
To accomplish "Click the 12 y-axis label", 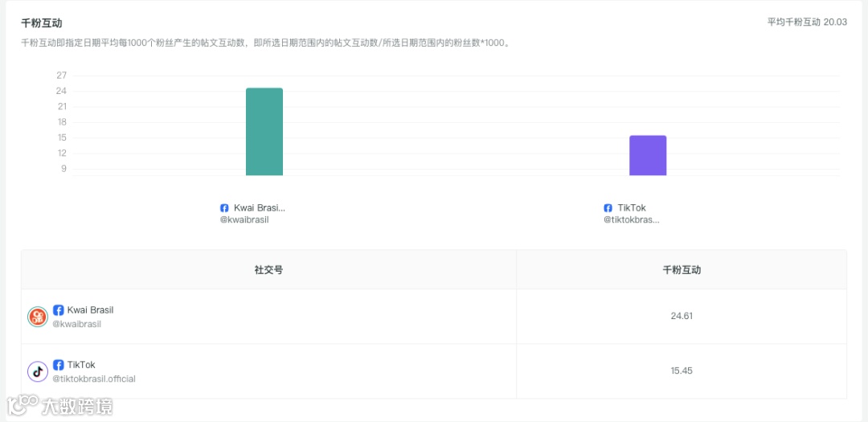I will coord(61,154).
